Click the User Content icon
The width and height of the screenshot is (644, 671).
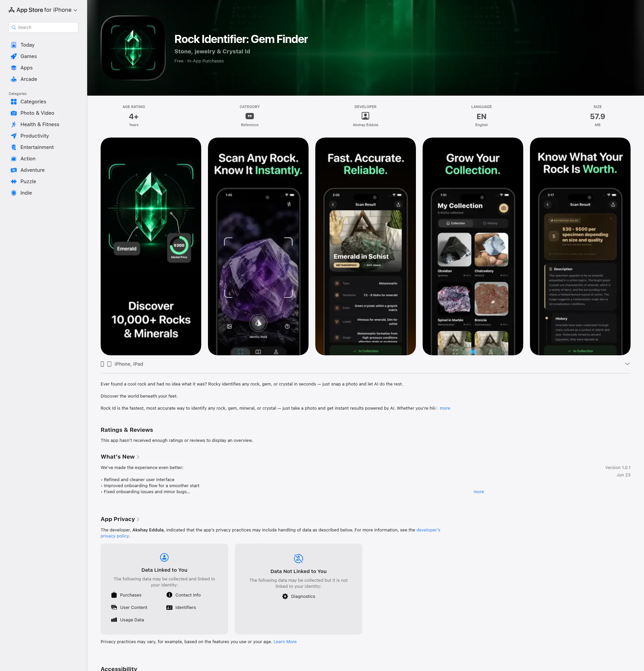(114, 607)
